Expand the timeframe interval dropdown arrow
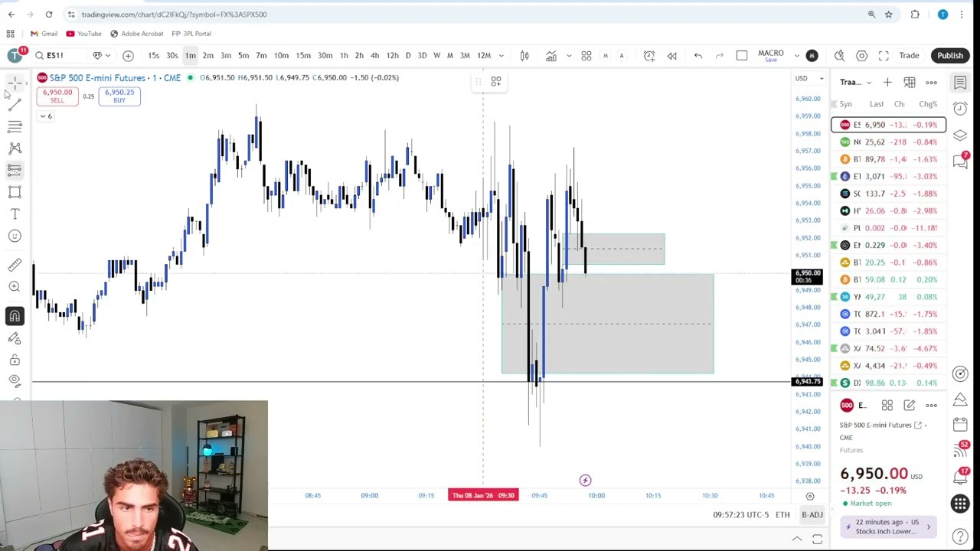Image resolution: width=980 pixels, height=551 pixels. click(x=501, y=55)
